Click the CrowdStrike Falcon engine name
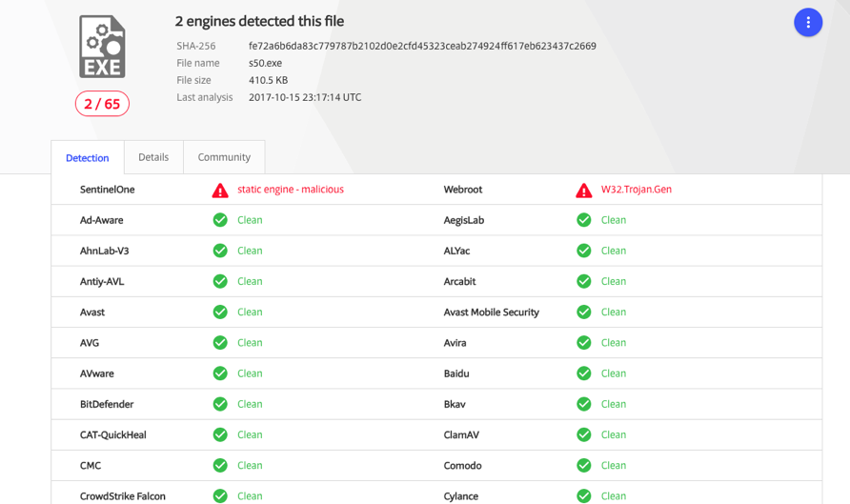Image resolution: width=850 pixels, height=504 pixels. tap(123, 495)
